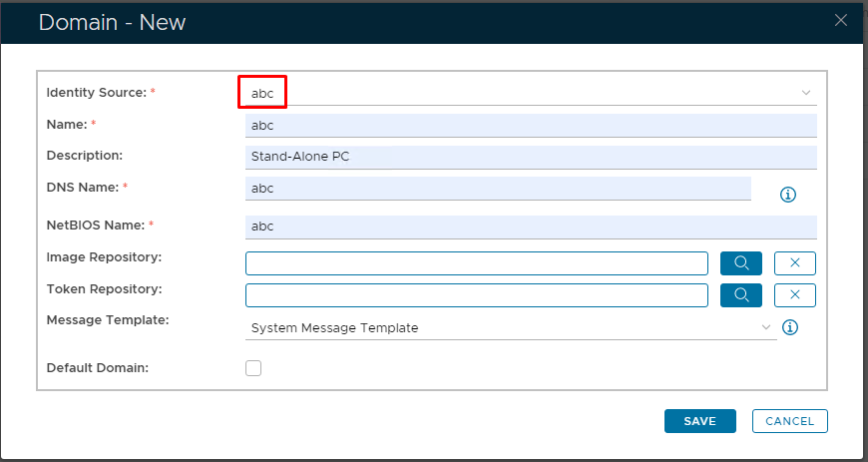Select the Description field with Stand-Alone PC
The width and height of the screenshot is (868, 462).
coord(530,158)
